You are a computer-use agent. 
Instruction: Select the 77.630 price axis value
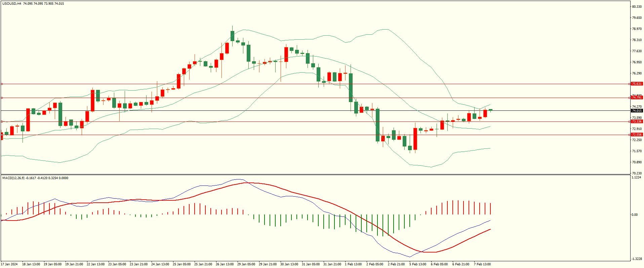click(x=637, y=51)
